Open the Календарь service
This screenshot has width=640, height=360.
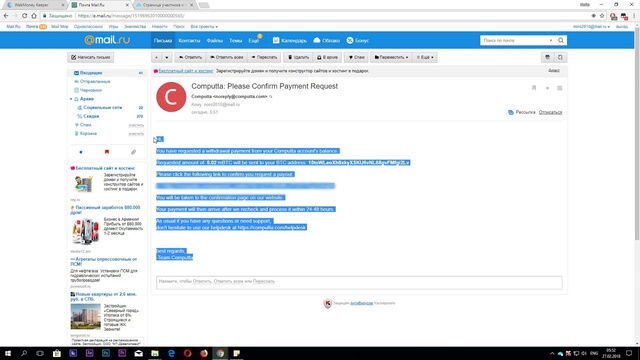pyautogui.click(x=290, y=40)
